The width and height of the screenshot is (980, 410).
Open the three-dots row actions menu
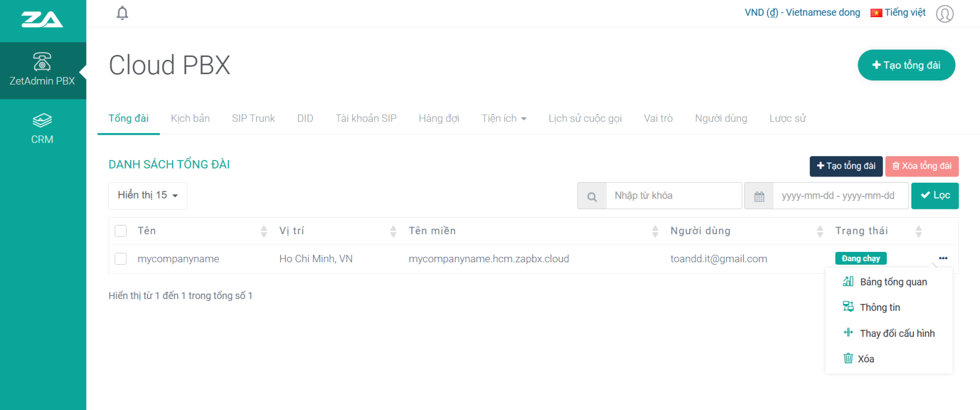[943, 258]
